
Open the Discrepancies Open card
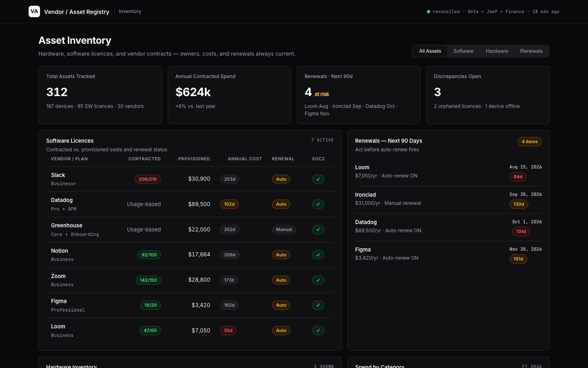pos(488,95)
